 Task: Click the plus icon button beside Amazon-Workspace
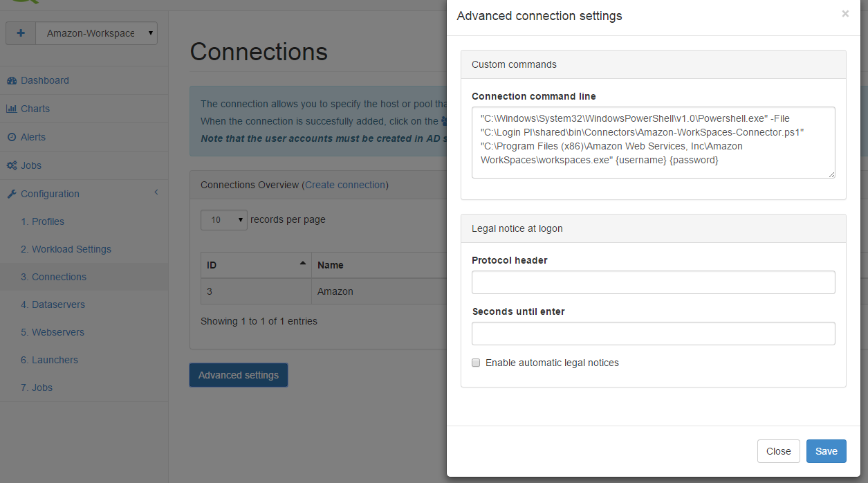[x=21, y=33]
